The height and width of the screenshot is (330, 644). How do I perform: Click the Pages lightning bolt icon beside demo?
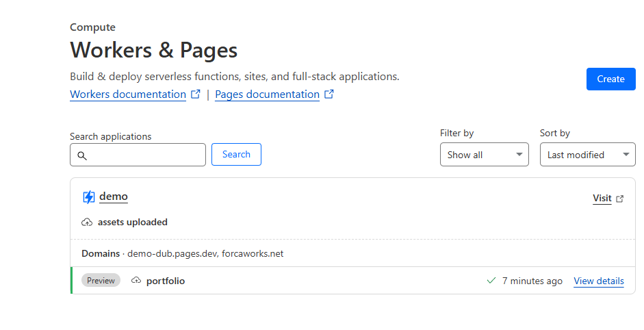pos(89,197)
